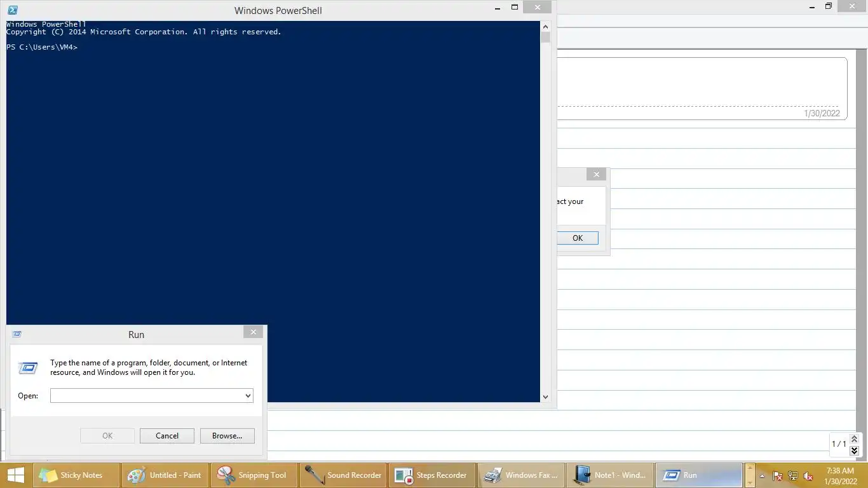Maximize the Windows PowerShell window
Image resolution: width=868 pixels, height=488 pixels.
[x=515, y=8]
